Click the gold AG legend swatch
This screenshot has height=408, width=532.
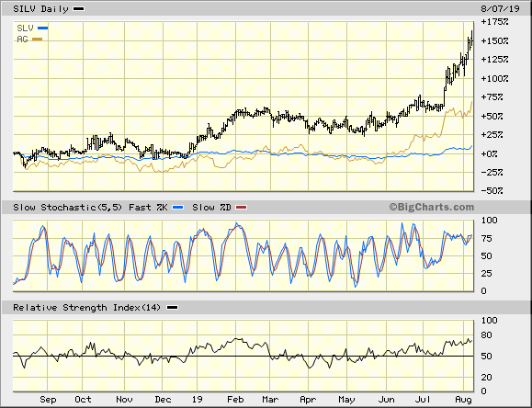[38, 40]
